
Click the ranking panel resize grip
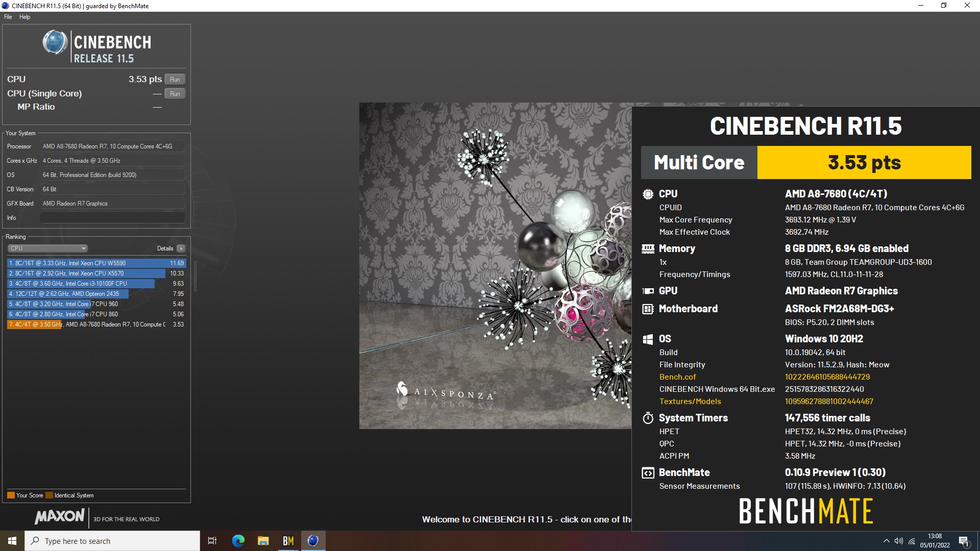pyautogui.click(x=195, y=276)
